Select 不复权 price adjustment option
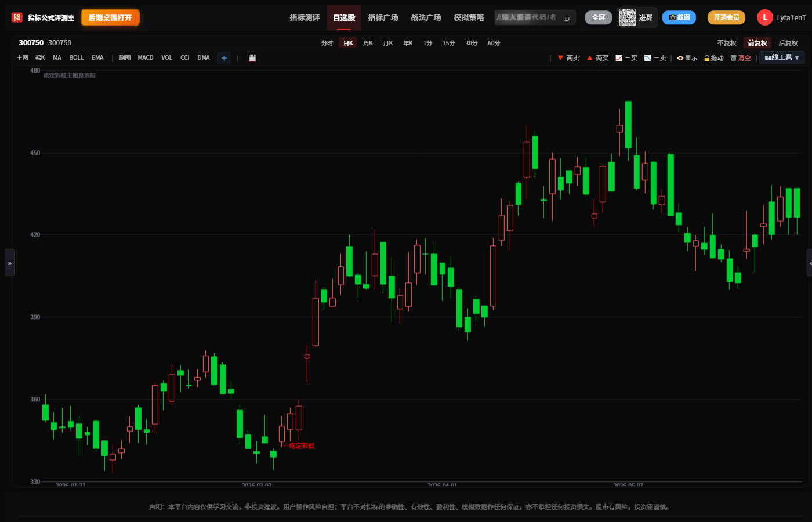The height and width of the screenshot is (522, 812). click(x=727, y=43)
